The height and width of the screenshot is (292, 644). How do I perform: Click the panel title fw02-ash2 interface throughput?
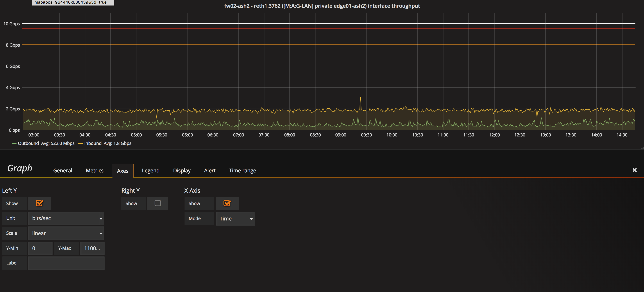pos(322,6)
